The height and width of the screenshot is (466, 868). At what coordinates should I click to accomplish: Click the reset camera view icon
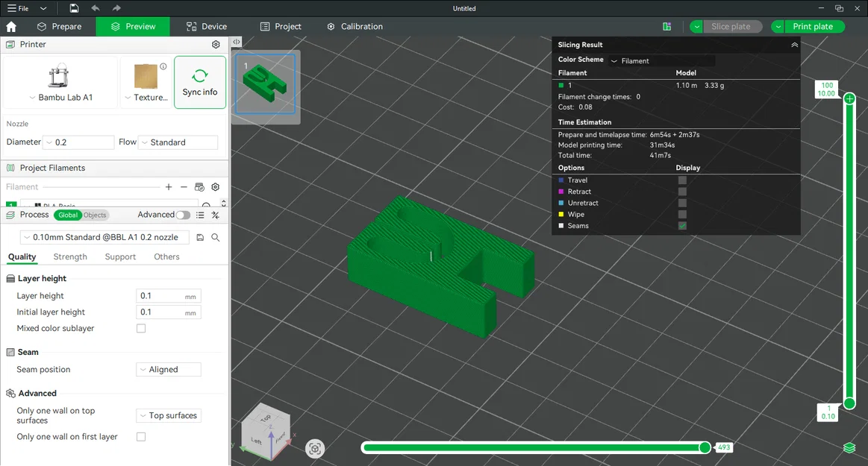pyautogui.click(x=315, y=448)
